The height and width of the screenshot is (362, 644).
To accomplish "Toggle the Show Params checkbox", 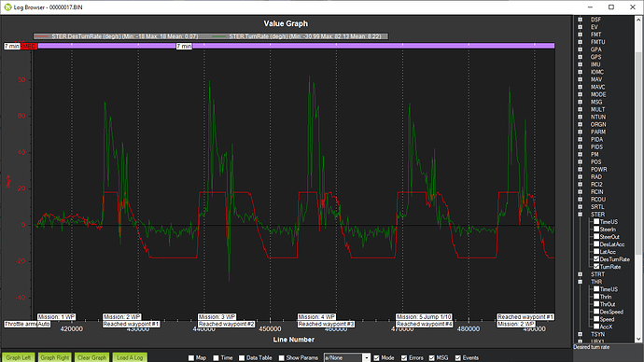I will point(281,358).
